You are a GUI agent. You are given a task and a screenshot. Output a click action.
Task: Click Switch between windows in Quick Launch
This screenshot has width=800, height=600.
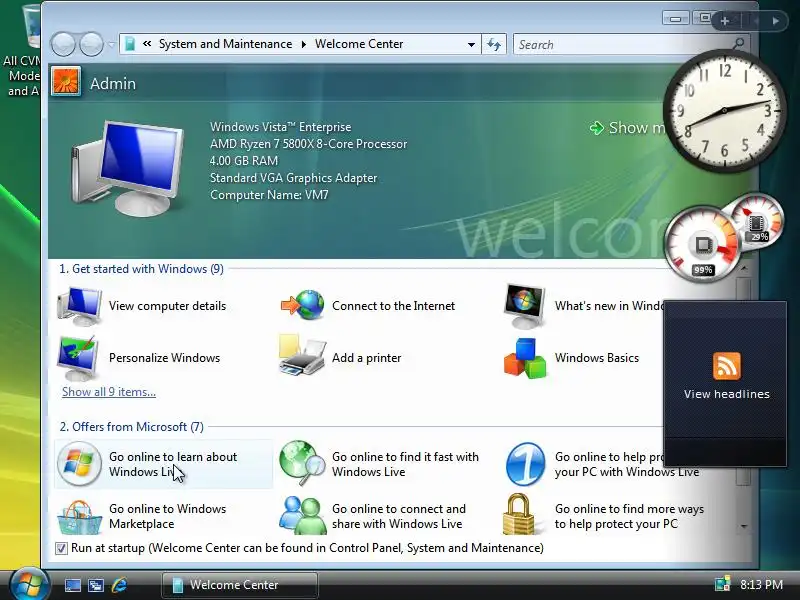96,585
